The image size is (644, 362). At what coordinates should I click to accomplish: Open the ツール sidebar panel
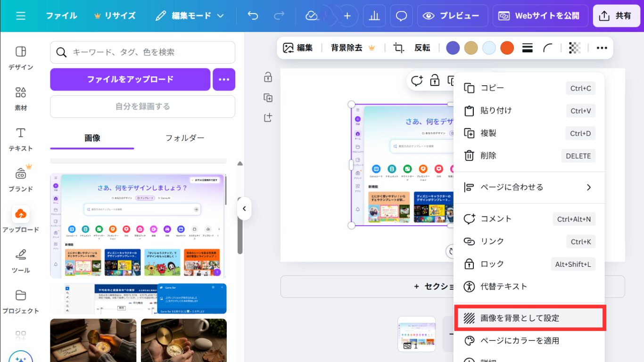(x=21, y=260)
